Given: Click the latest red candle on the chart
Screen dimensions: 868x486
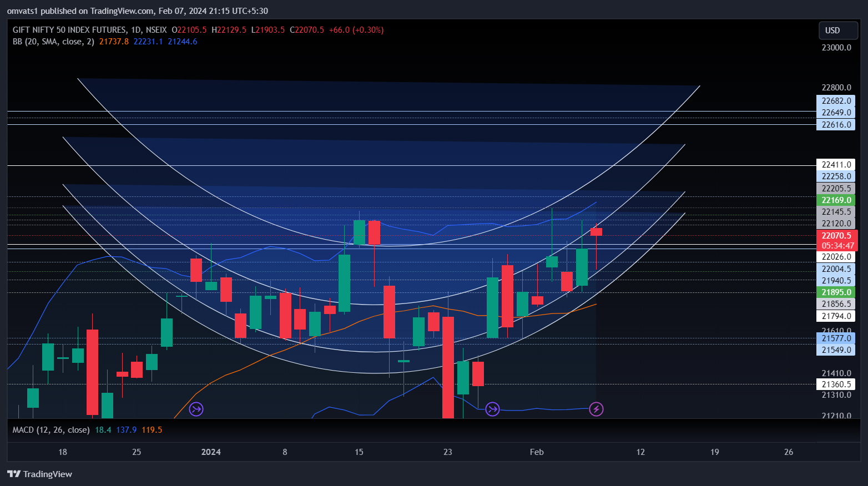Looking at the screenshot, I should coord(596,232).
